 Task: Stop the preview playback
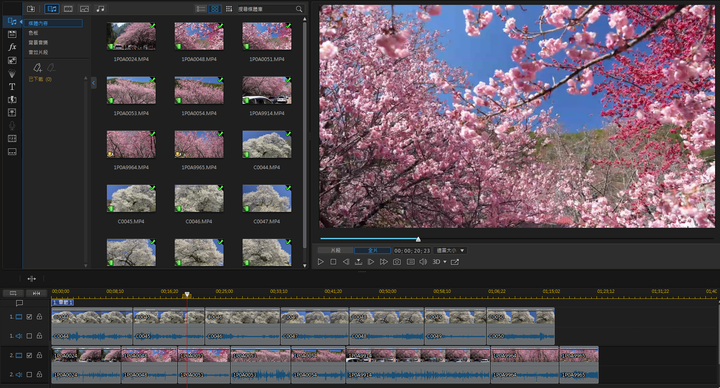point(333,262)
